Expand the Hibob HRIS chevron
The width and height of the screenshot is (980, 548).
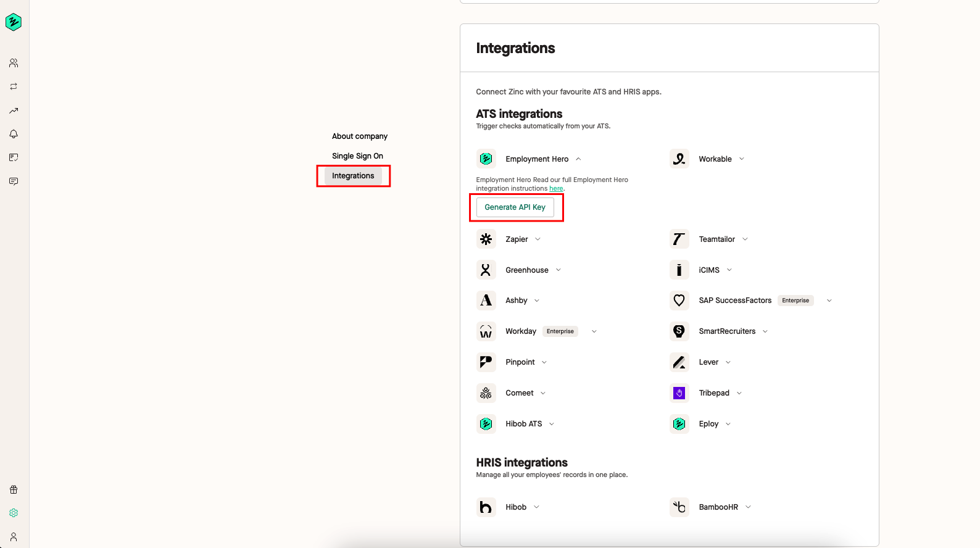pos(536,507)
